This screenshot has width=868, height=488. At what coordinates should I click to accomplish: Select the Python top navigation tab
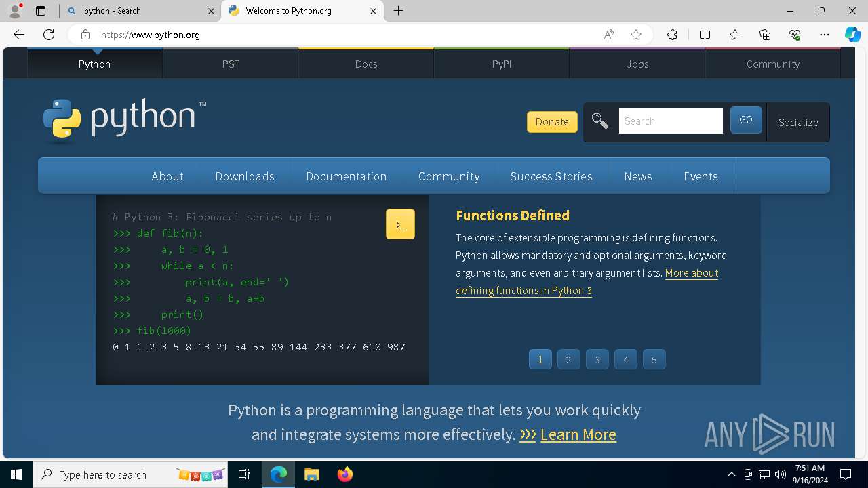[x=94, y=64]
